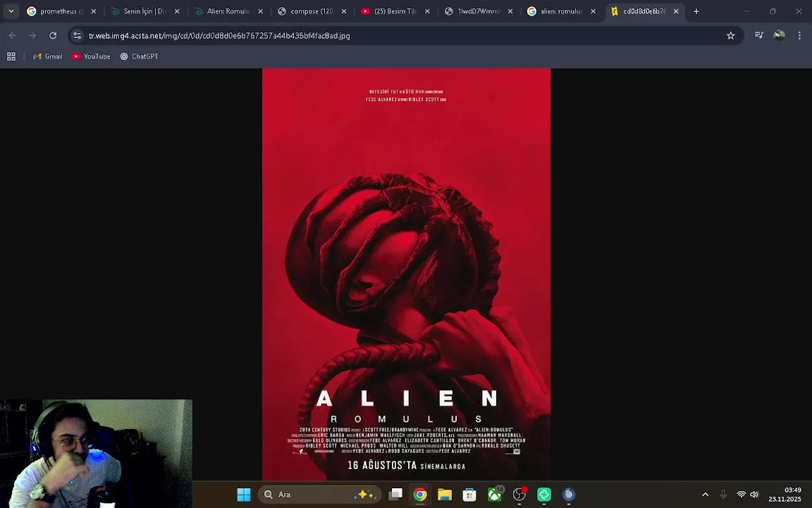812x508 pixels.
Task: Open the Gmail bookmark
Action: [x=48, y=56]
